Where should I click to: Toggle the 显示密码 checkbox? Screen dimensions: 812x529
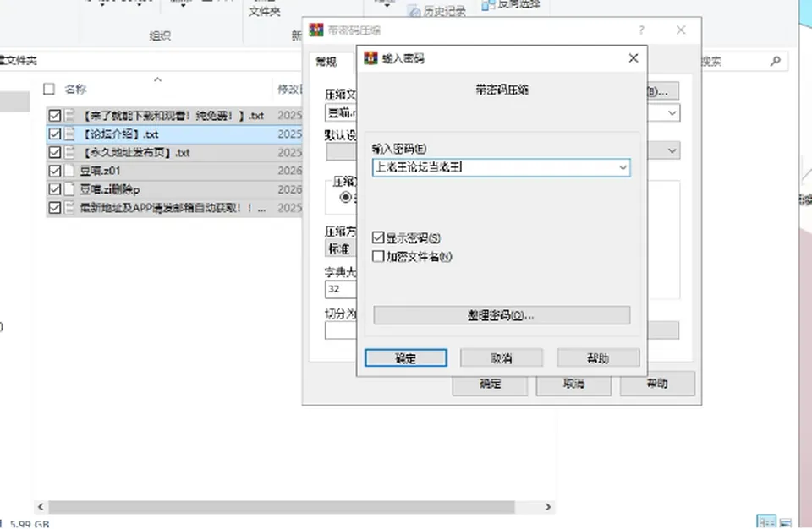378,237
